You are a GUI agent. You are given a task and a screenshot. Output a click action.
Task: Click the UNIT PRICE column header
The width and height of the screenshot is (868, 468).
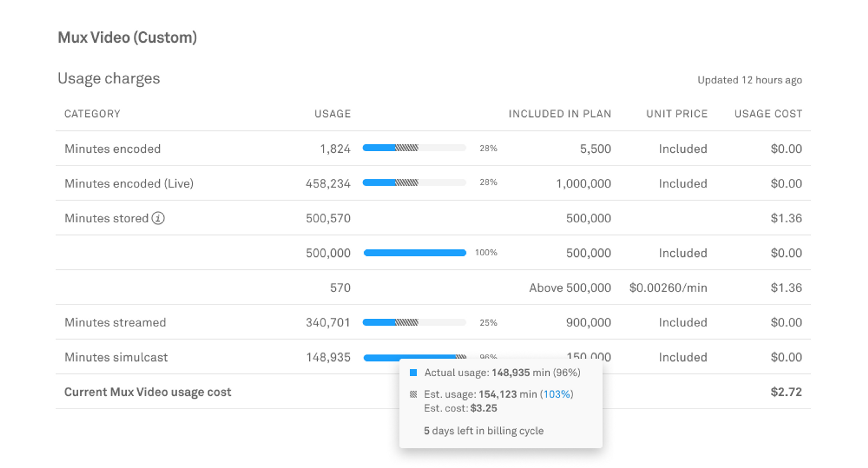tap(677, 113)
